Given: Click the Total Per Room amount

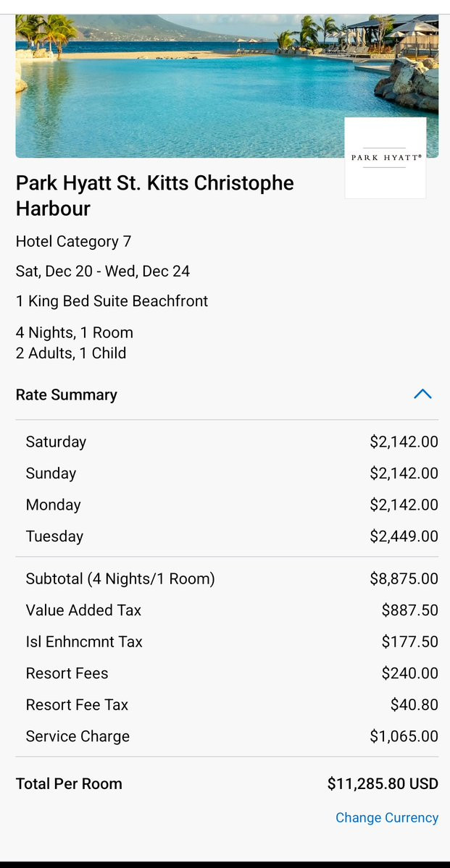Looking at the screenshot, I should [383, 784].
